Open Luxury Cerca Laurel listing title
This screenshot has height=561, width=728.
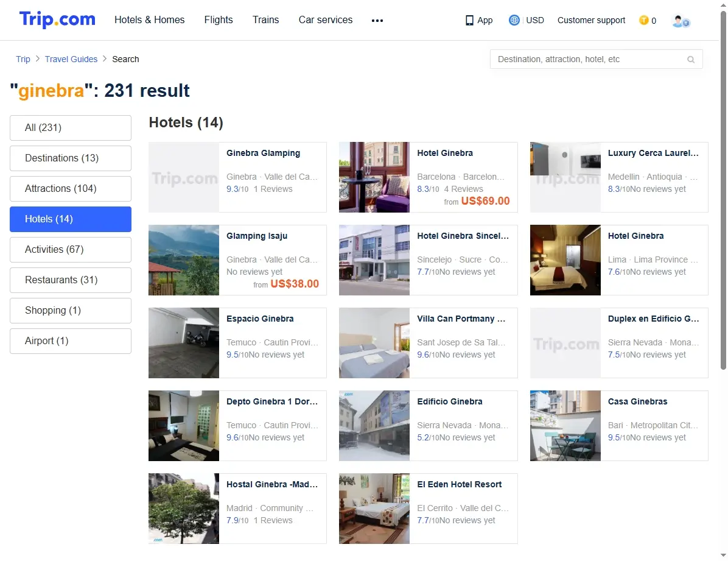coord(653,153)
